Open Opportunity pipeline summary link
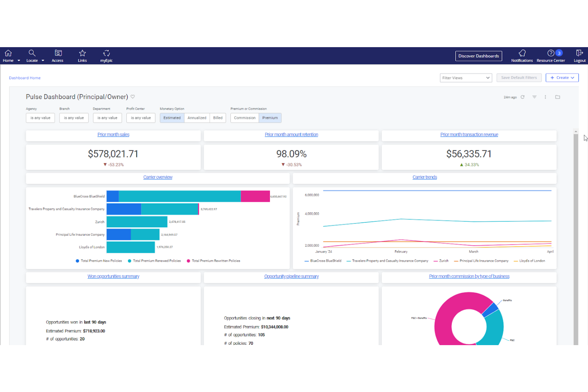Viewport: 588px width, 392px height. 291,276
